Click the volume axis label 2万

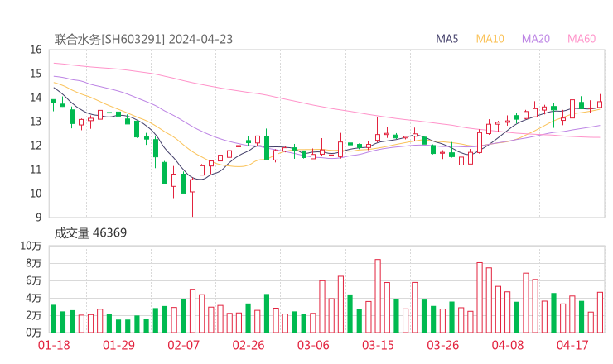tap(34, 315)
